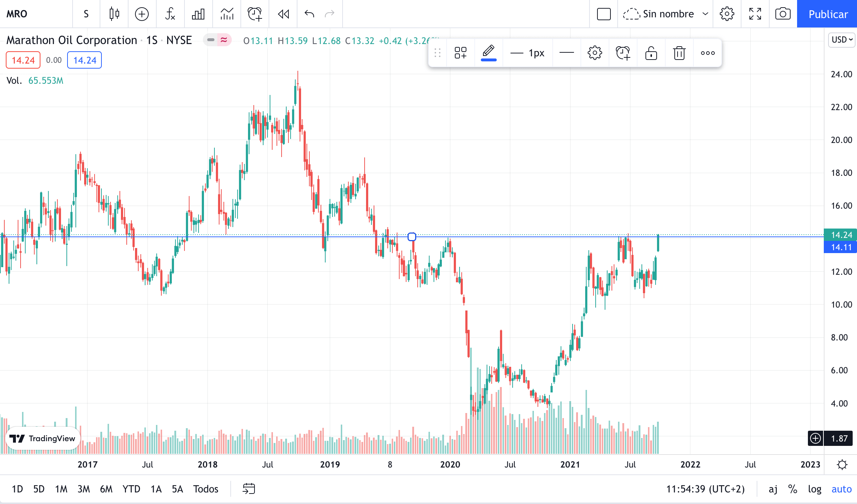Open the go to date calendar icon
Image resolution: width=857 pixels, height=504 pixels.
click(x=249, y=489)
